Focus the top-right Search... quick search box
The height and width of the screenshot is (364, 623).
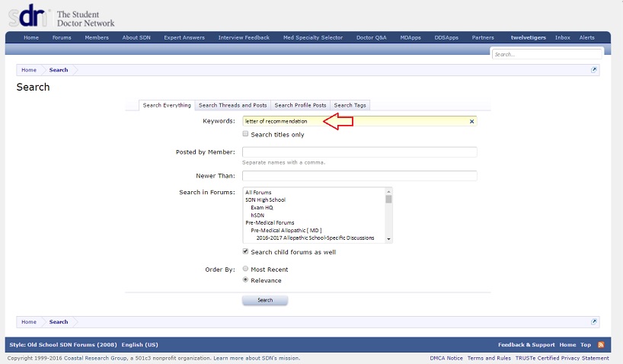tap(547, 55)
